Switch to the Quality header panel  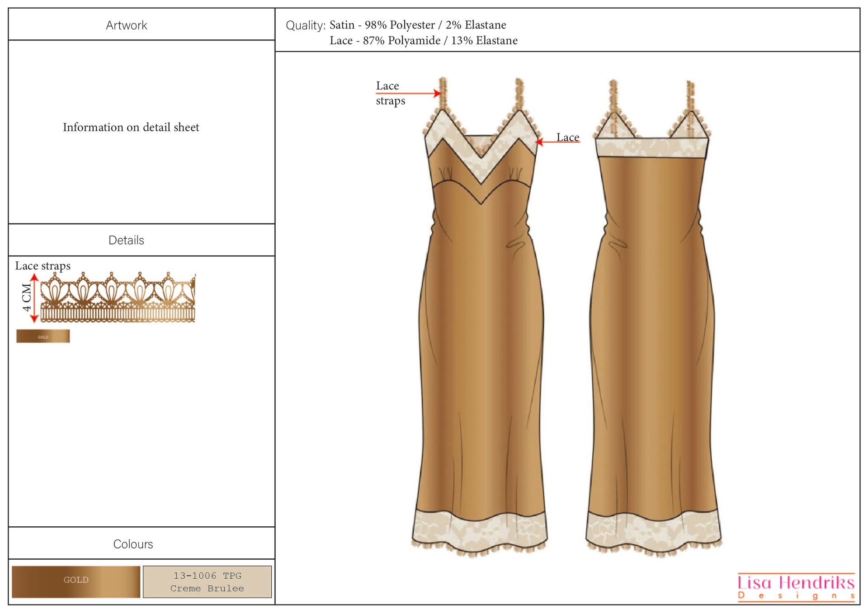click(307, 25)
